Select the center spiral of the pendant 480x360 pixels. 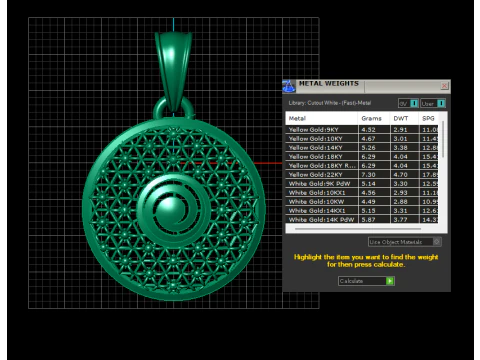(173, 211)
